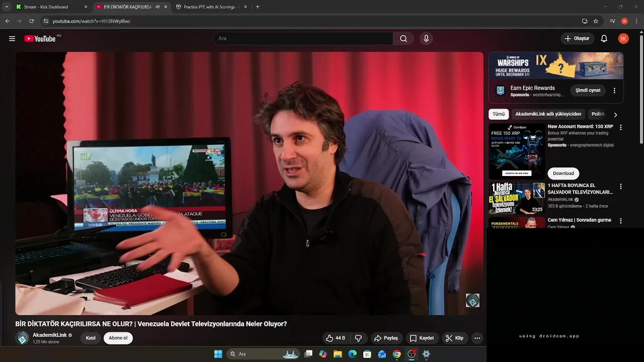The height and width of the screenshot is (362, 644).
Task: Open File Explorer from taskbar
Action: pyautogui.click(x=338, y=354)
